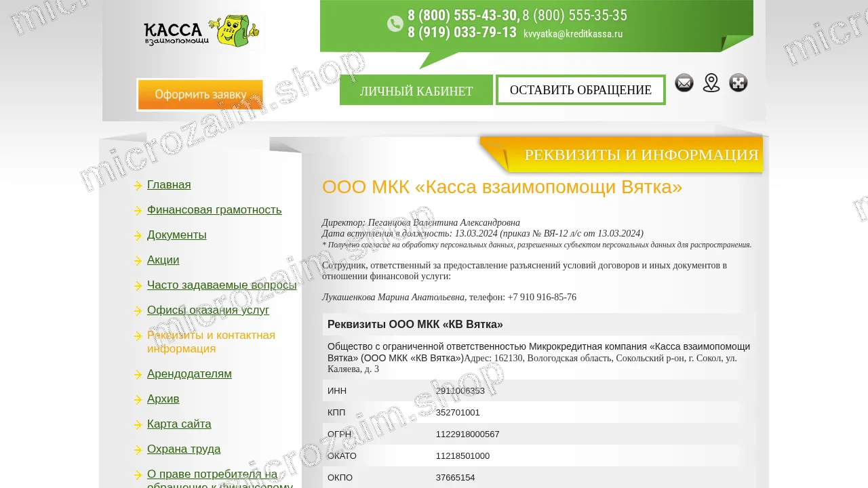The width and height of the screenshot is (868, 488).
Task: Go to Главная in side menu
Action: click(x=169, y=185)
